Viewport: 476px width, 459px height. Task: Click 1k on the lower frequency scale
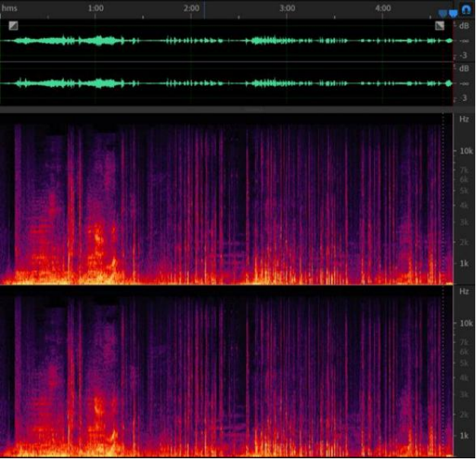click(x=464, y=435)
